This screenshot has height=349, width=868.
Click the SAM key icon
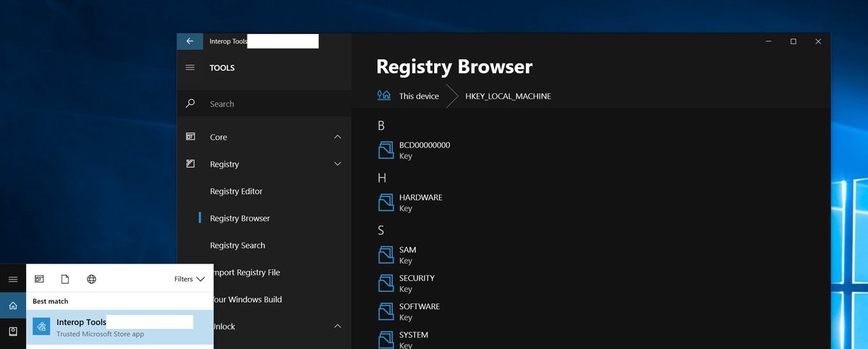(x=386, y=255)
